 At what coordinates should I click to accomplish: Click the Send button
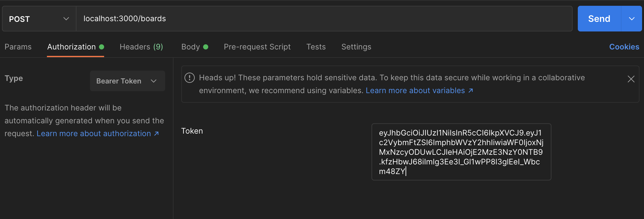click(x=599, y=19)
